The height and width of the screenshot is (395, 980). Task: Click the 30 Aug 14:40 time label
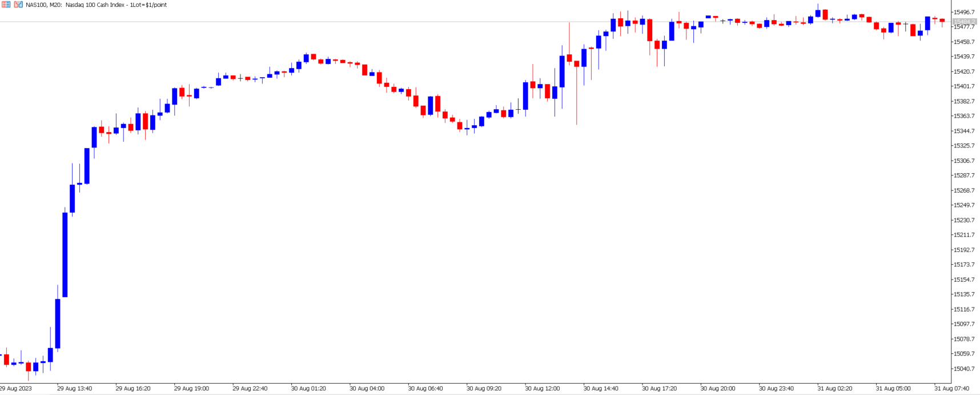tap(601, 389)
